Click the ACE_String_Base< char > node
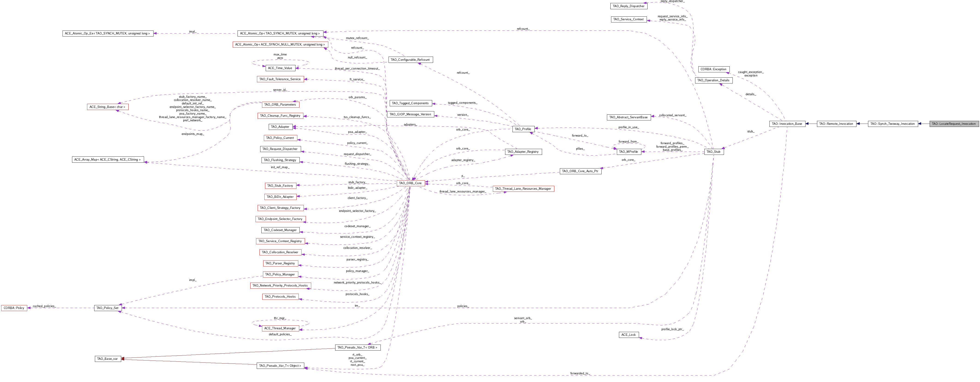This screenshot has height=382, width=980. (x=107, y=107)
